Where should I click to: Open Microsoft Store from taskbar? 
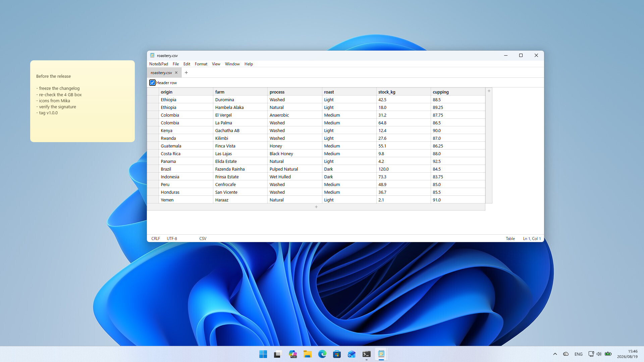click(337, 354)
